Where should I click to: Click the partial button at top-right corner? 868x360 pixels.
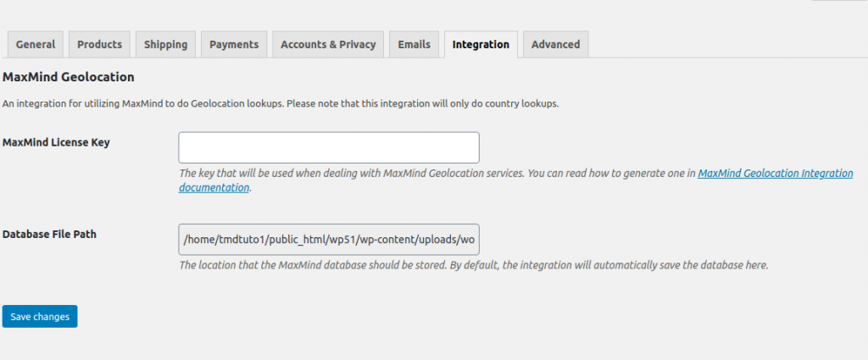(x=839, y=2)
